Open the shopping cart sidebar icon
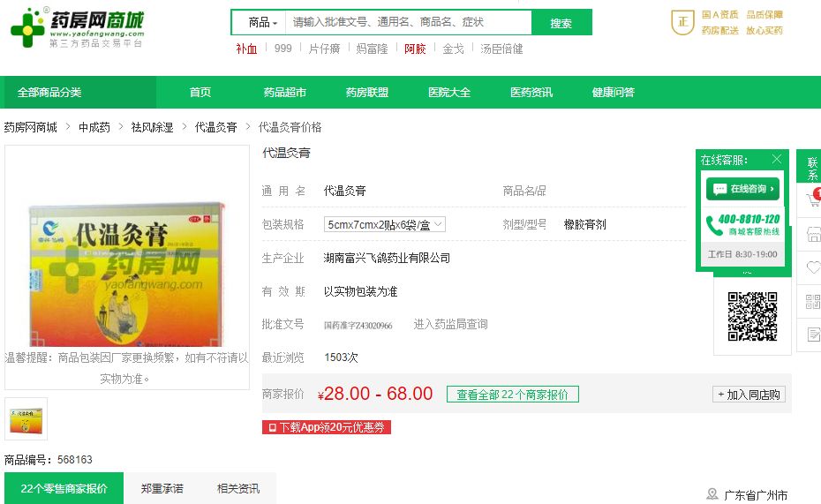The height and width of the screenshot is (504, 821). (x=813, y=199)
